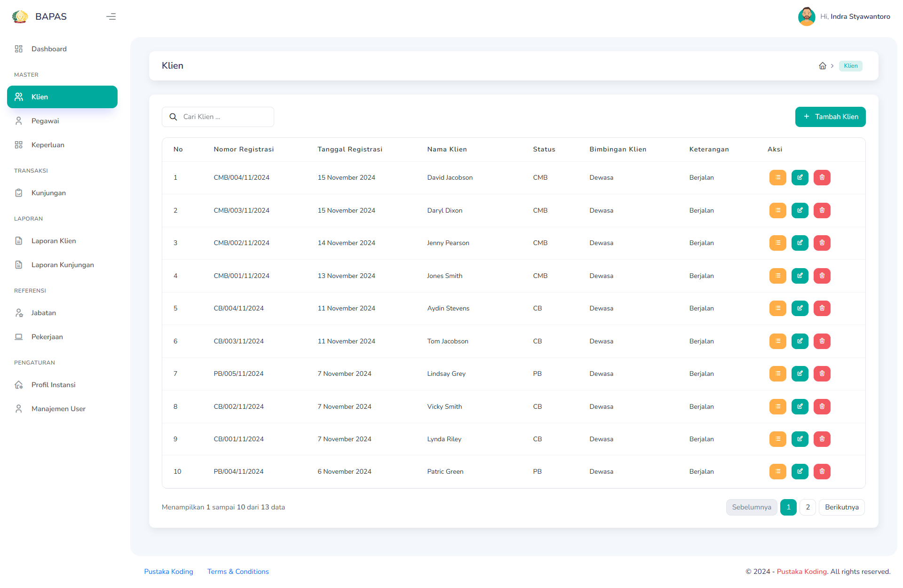Click the delete icon for Tom Jacobson
The image size is (903, 588).
[x=821, y=341]
